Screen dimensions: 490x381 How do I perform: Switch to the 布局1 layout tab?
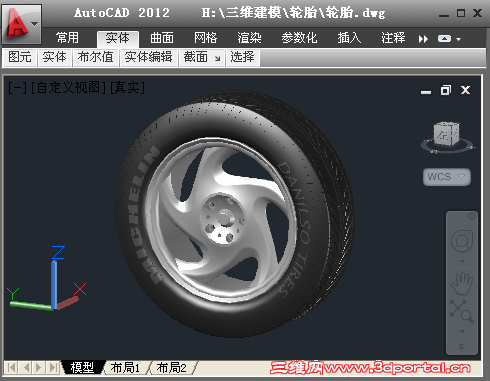[x=125, y=368]
